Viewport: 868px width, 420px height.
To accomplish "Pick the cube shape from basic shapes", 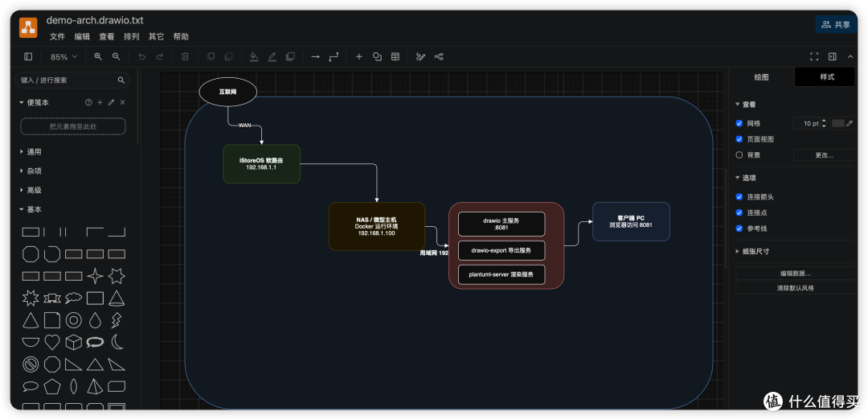I will pyautogui.click(x=74, y=343).
